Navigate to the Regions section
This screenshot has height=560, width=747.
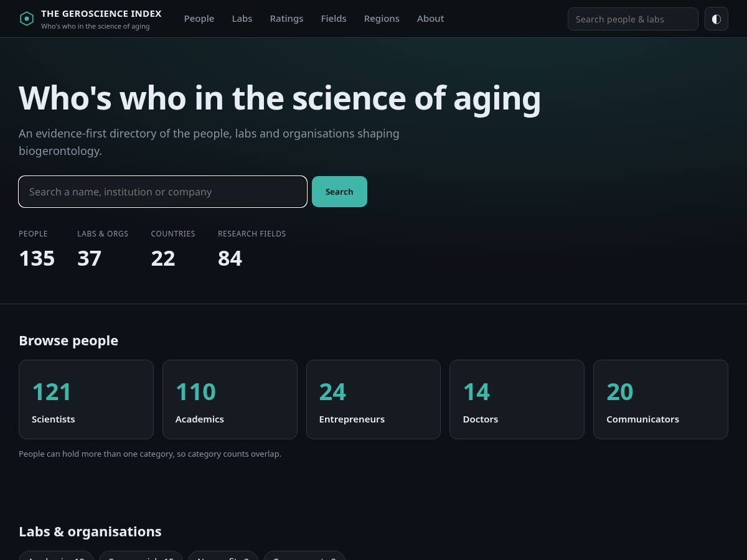pos(382,19)
